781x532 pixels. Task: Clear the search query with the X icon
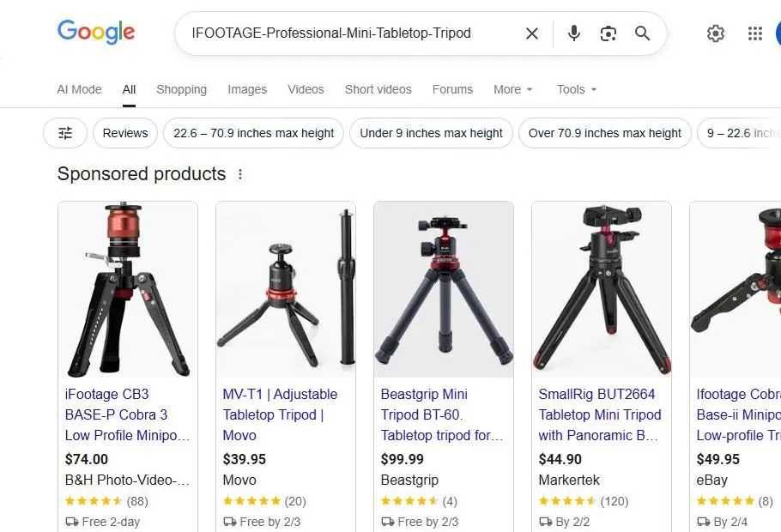click(x=531, y=33)
